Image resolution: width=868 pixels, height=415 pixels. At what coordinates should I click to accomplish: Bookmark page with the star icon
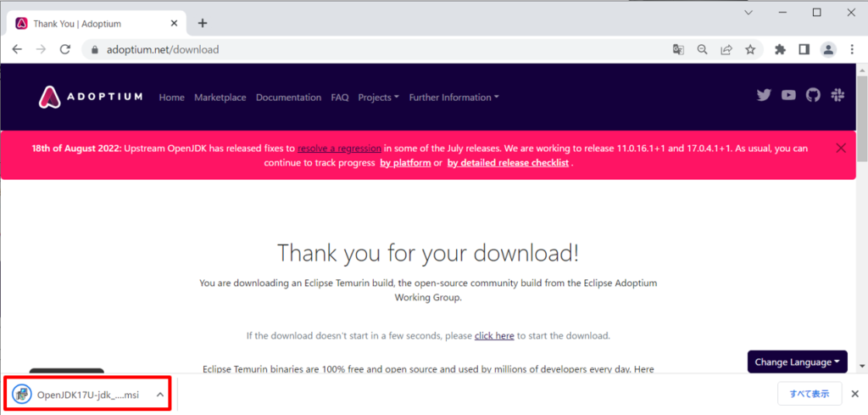(750, 49)
